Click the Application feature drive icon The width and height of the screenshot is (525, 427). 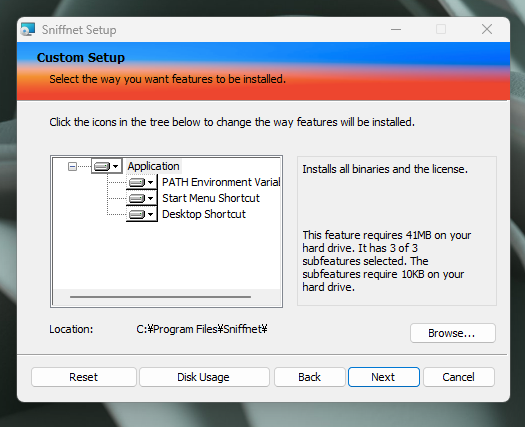click(102, 166)
